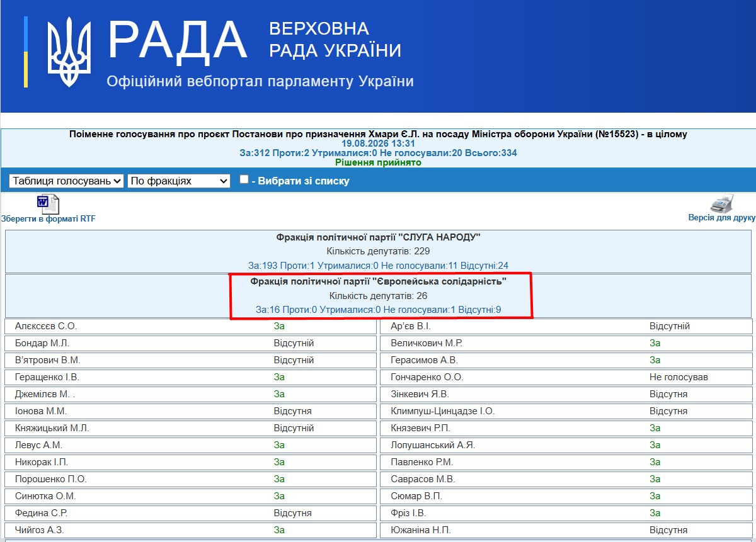Image resolution: width=756 pixels, height=542 pixels.
Task: Click Офіційний вебпортал парламенту України text
Action: (260, 81)
